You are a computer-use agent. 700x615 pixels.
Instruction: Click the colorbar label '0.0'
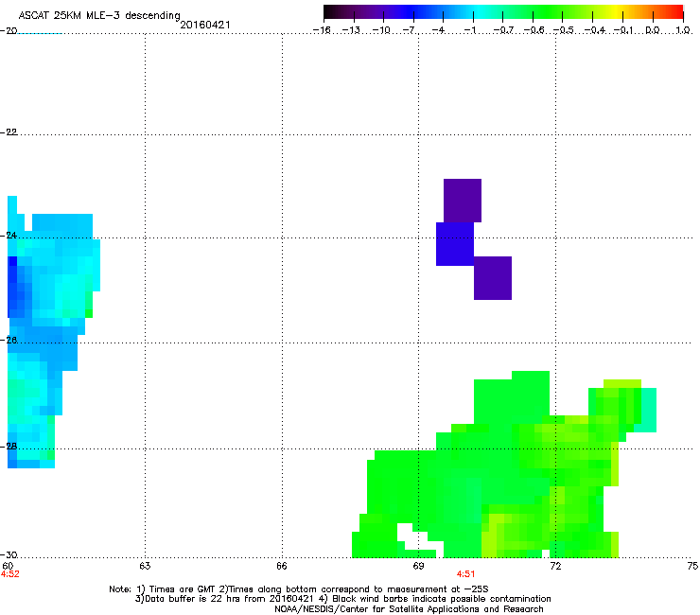click(653, 30)
